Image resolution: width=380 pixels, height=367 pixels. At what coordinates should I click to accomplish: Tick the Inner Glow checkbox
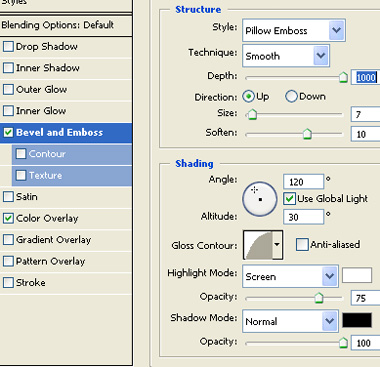click(8, 111)
